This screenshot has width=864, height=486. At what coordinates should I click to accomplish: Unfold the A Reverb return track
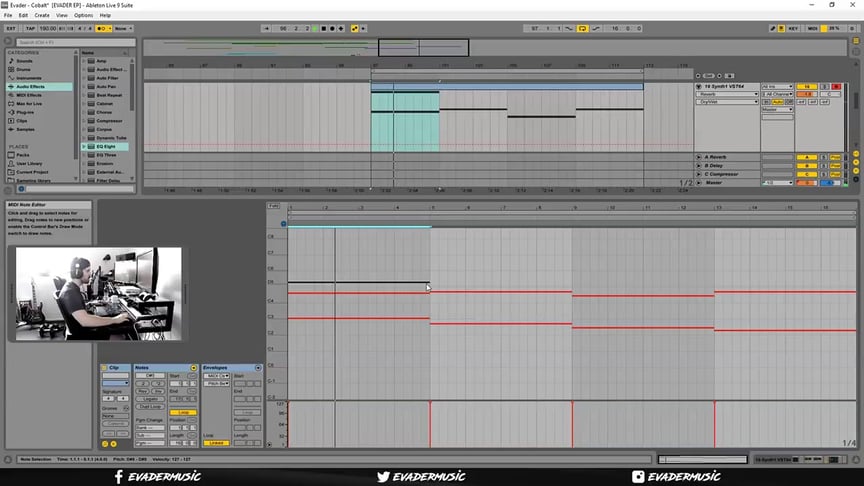pos(699,157)
